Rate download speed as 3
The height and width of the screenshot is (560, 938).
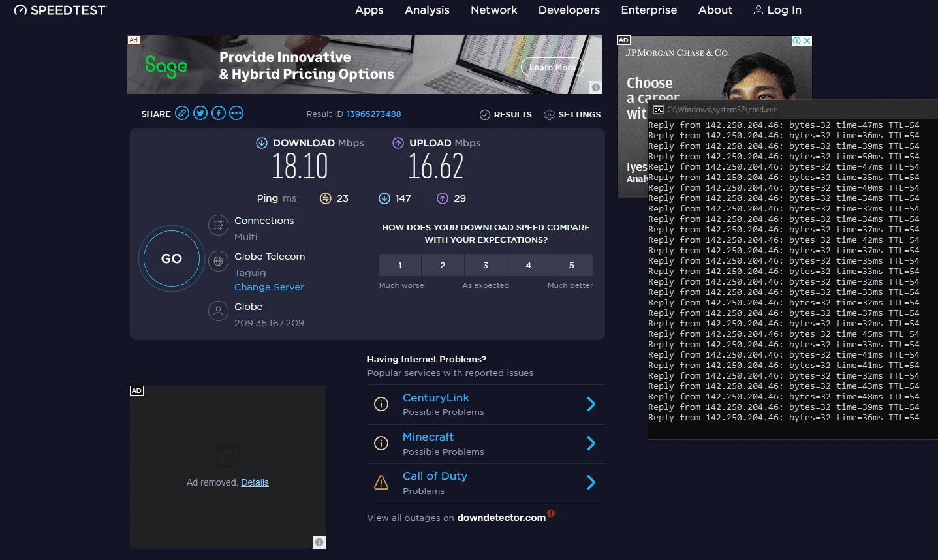(486, 265)
